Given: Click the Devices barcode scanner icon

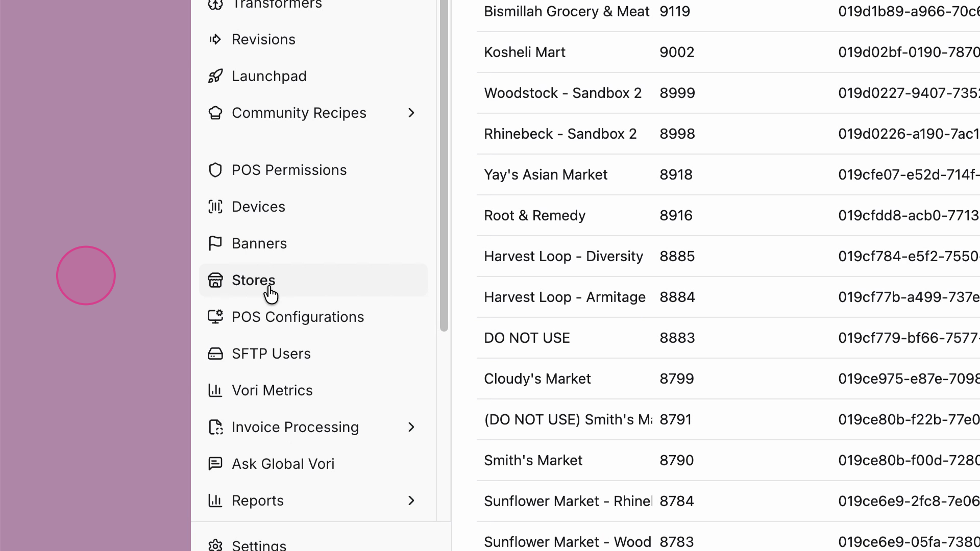Looking at the screenshot, I should [x=215, y=207].
